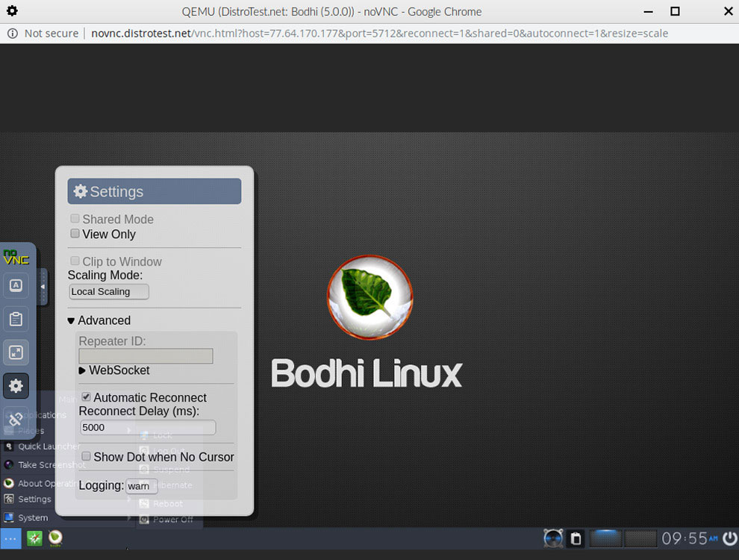Screen dimensions: 739x560
Task: Open Settings submenu in Bodhi menu
Action: coord(34,500)
